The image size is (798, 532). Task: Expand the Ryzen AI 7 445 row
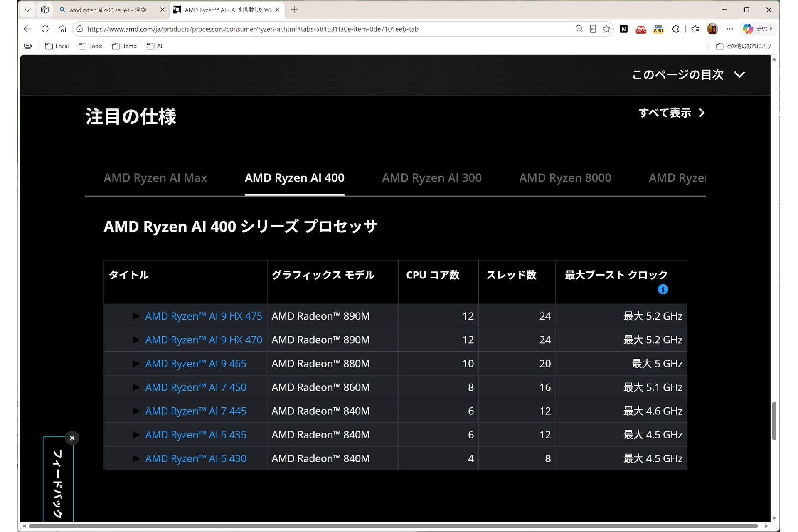tap(136, 411)
